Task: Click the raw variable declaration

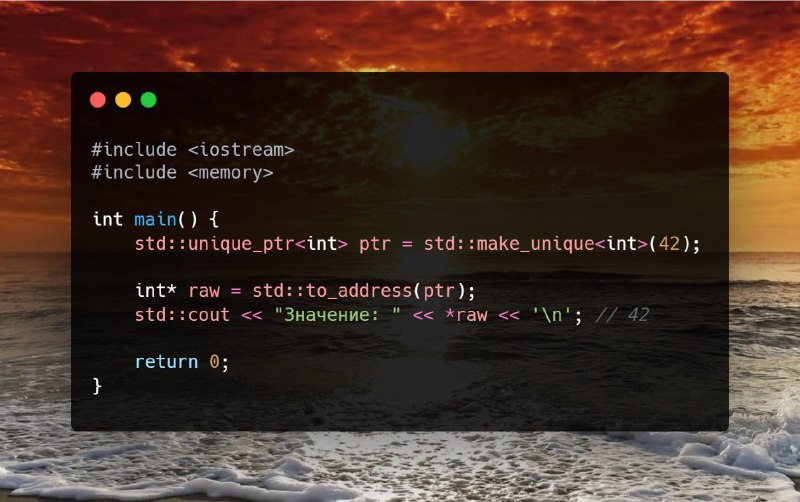Action: [x=204, y=291]
